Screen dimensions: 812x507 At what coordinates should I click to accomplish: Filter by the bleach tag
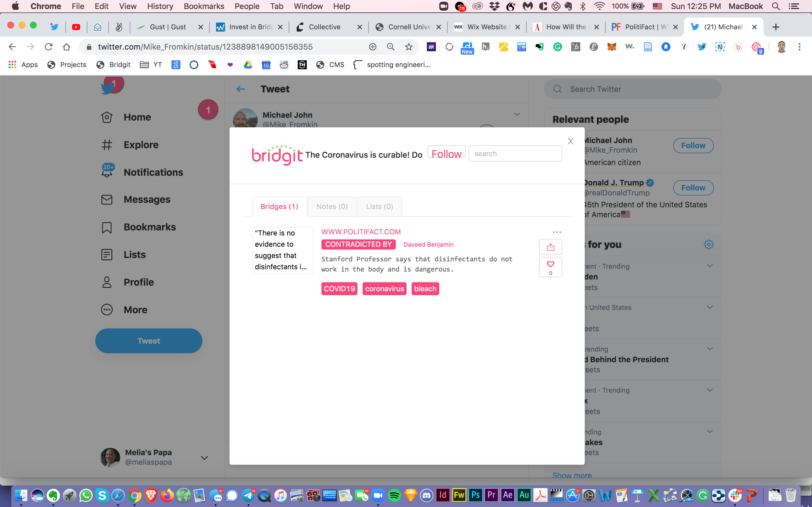(x=425, y=289)
